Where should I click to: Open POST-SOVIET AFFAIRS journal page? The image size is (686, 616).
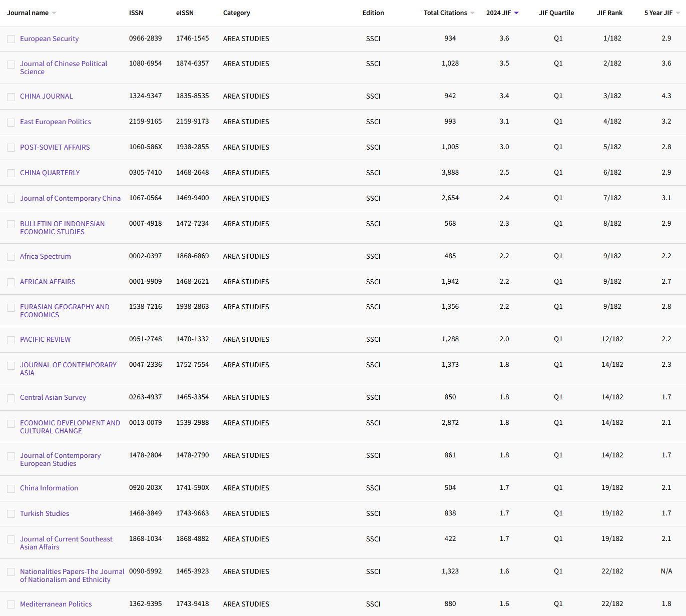point(55,147)
